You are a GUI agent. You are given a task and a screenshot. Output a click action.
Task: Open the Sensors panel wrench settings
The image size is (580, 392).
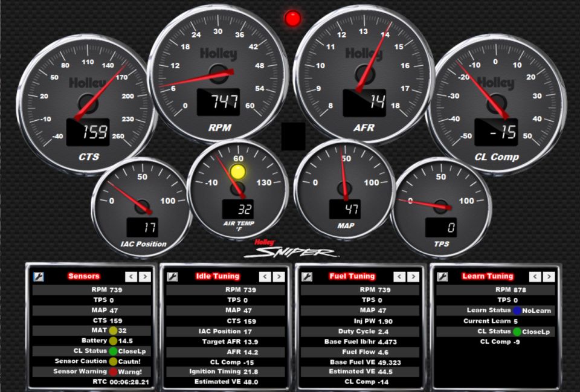(39, 277)
